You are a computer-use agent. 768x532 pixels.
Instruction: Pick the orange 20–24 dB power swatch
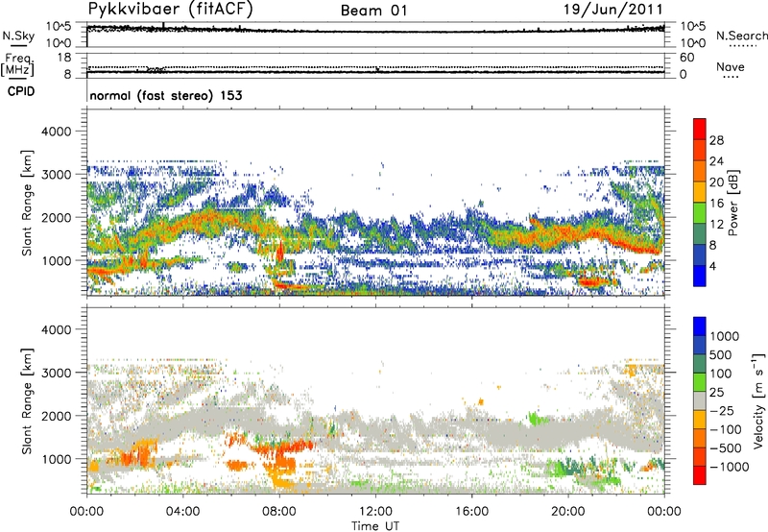point(700,172)
